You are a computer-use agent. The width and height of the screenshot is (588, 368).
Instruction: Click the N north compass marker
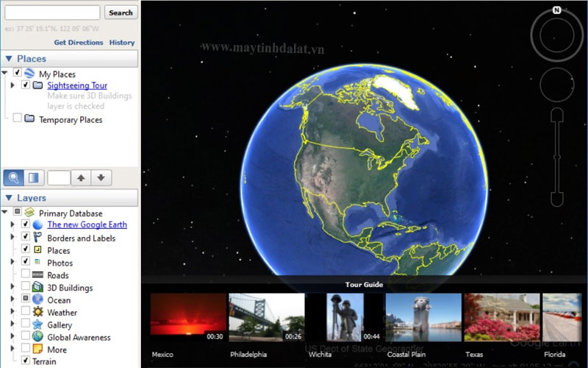tap(557, 10)
